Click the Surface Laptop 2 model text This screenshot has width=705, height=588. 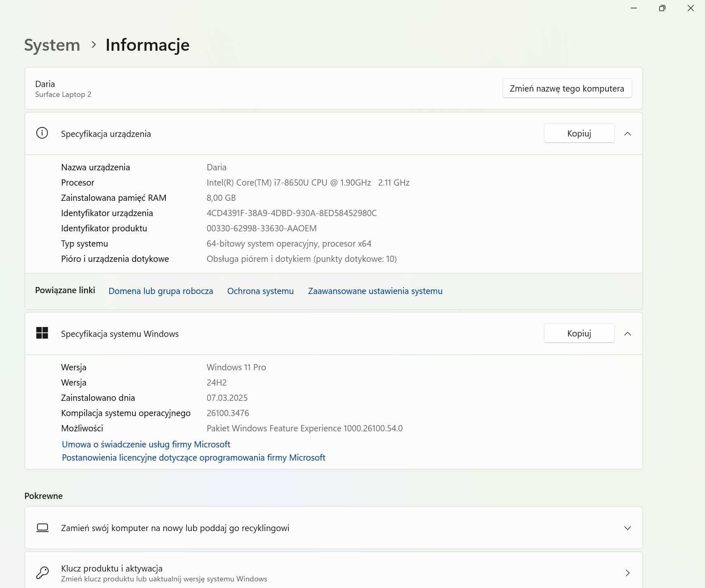point(63,94)
